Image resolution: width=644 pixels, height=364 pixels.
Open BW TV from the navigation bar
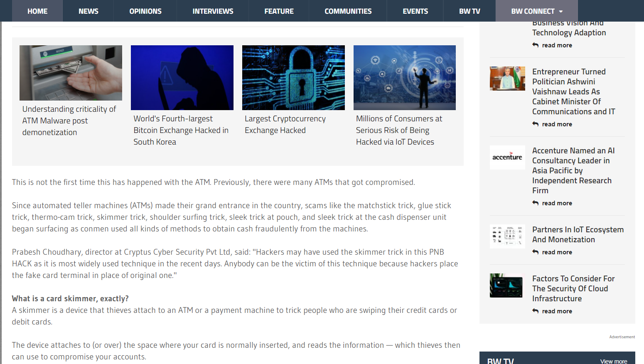point(469,11)
